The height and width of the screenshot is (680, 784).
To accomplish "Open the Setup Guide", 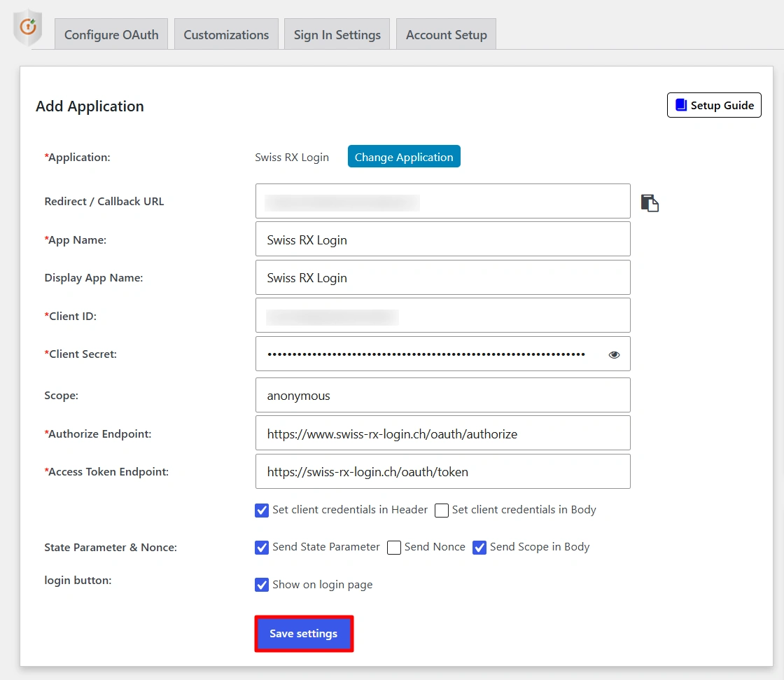I will click(x=714, y=105).
